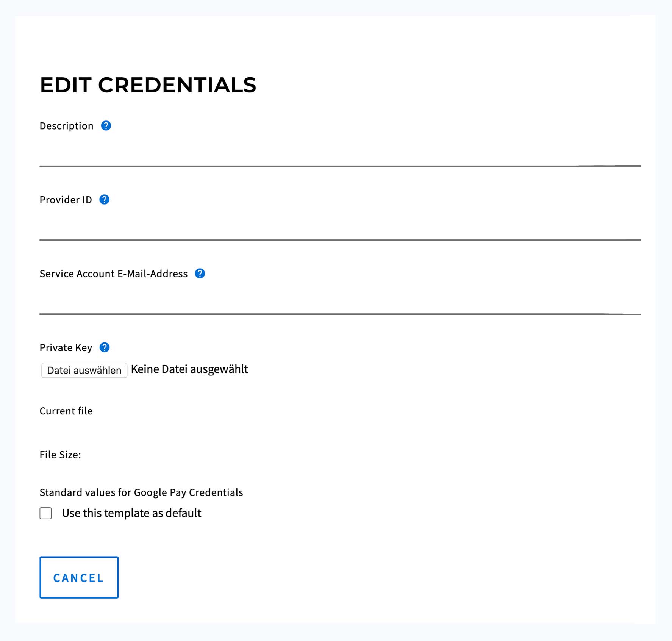Click the 'Use this template as default' label text
672x641 pixels.
pyautogui.click(x=131, y=513)
